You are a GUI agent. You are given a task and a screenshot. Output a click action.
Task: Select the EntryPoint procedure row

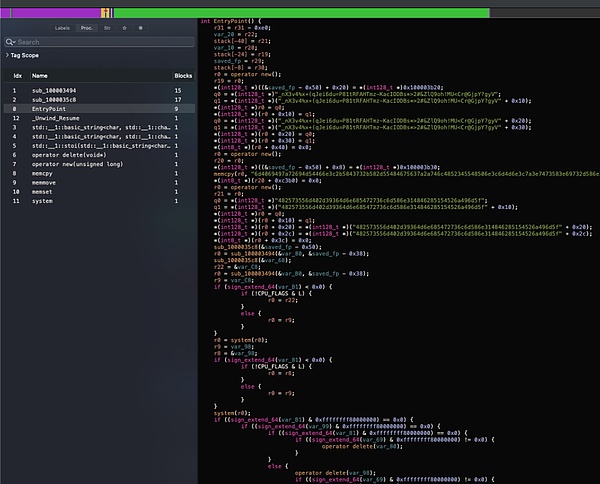tap(49, 109)
